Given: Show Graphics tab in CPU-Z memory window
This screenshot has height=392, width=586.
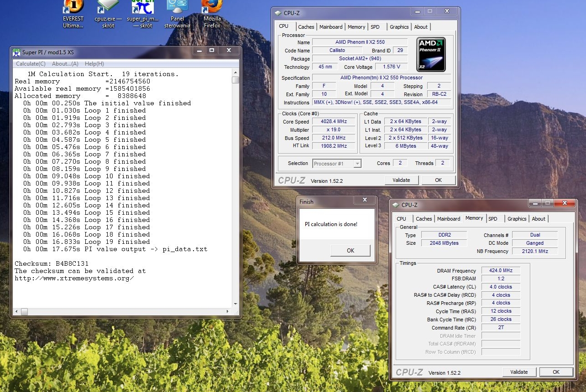Looking at the screenshot, I should pyautogui.click(x=517, y=219).
